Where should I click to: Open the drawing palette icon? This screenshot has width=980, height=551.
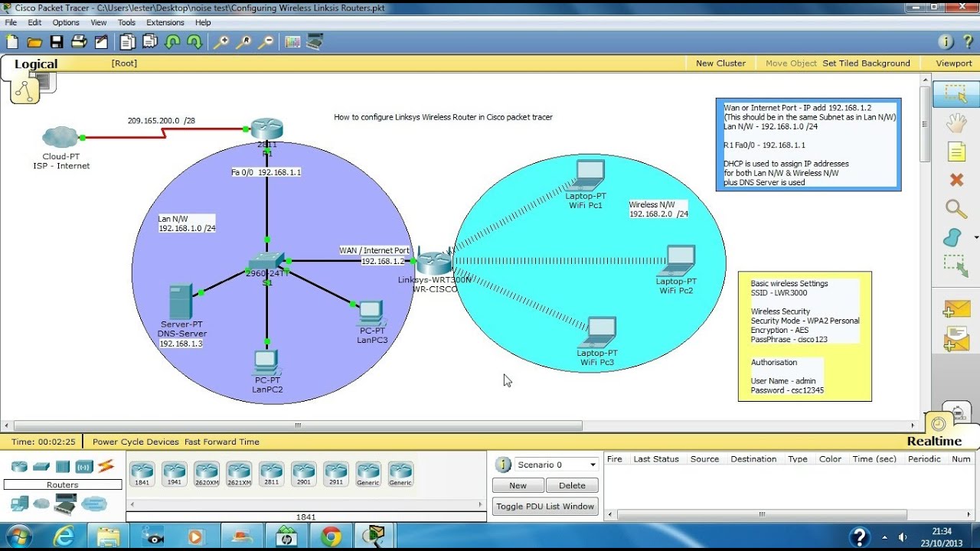[292, 42]
